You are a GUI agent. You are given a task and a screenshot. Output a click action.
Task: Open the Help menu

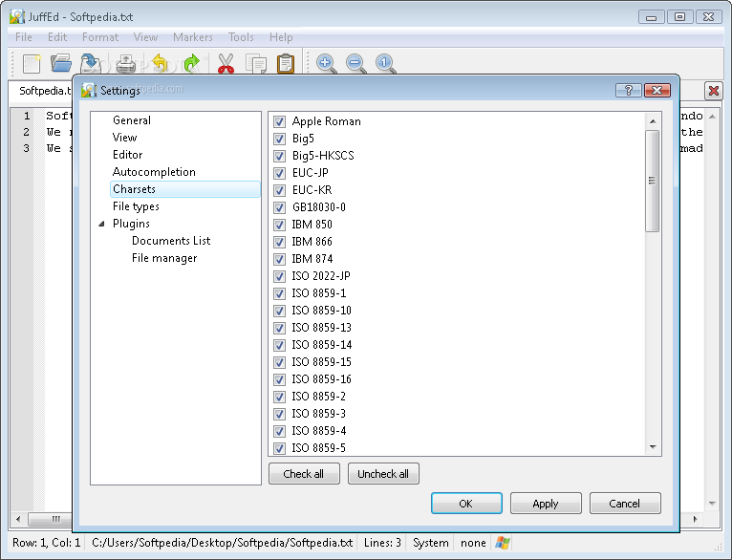click(x=281, y=37)
